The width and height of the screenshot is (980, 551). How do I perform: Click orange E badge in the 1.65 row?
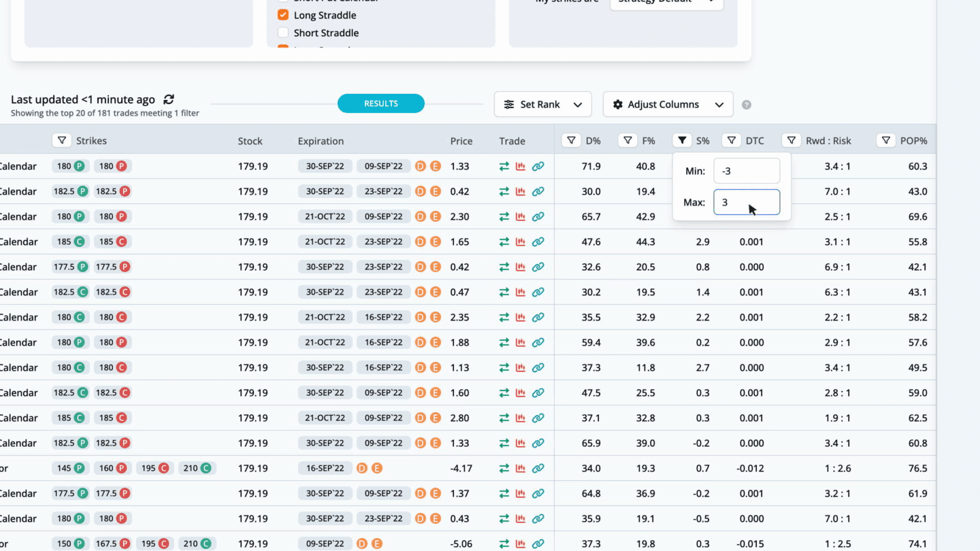(x=436, y=242)
